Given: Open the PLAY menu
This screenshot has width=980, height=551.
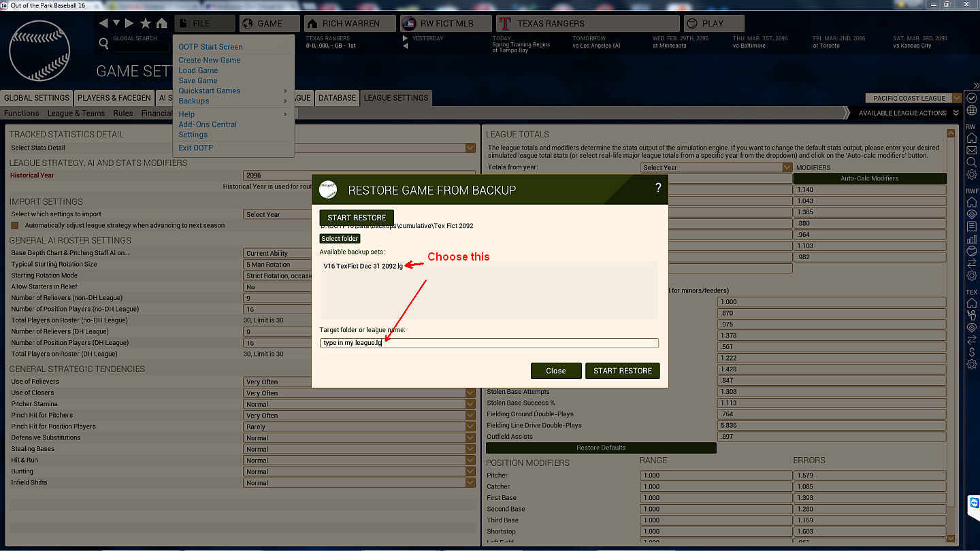Looking at the screenshot, I should [x=714, y=23].
